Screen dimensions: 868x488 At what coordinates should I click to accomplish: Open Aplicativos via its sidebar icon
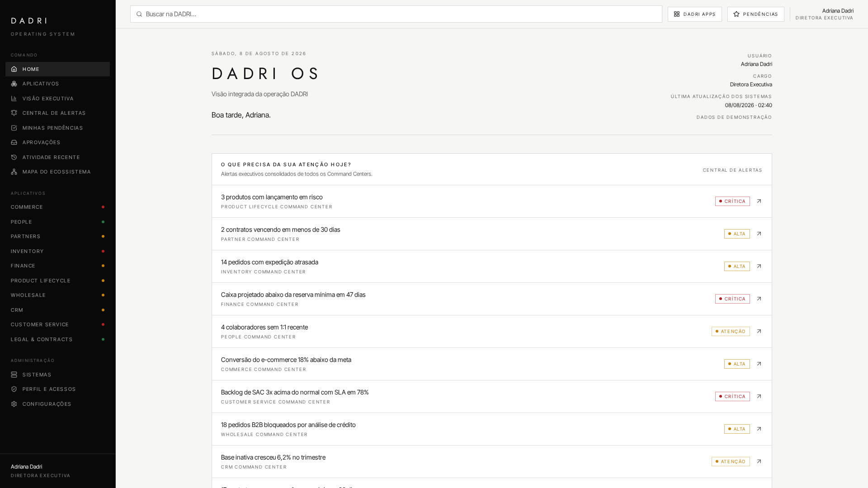pos(14,84)
